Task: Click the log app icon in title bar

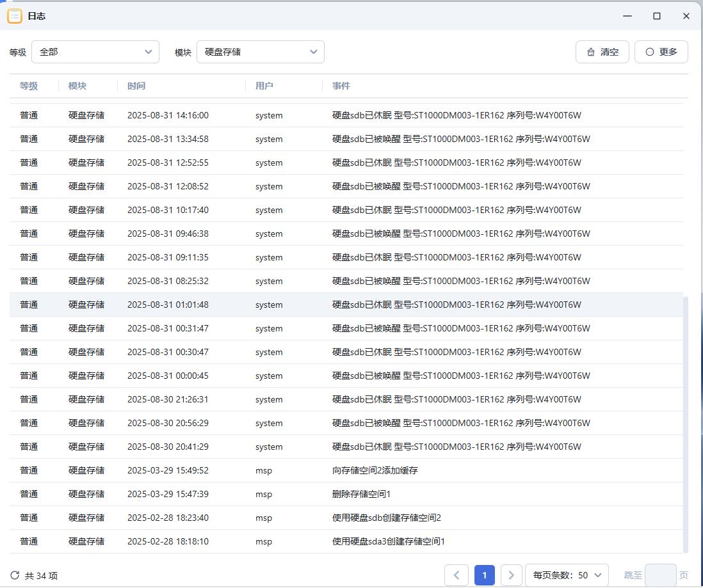Action: 15,16
